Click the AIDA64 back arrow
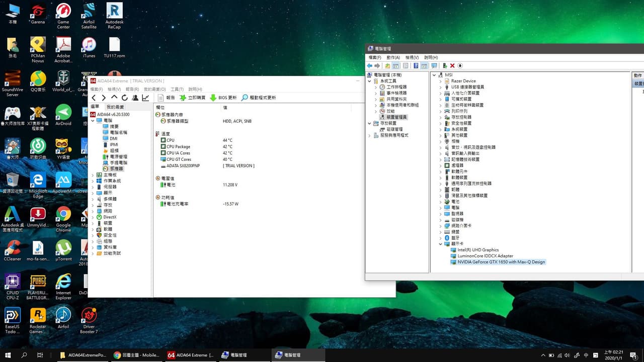Screen dimensions: 644x362 94,98
